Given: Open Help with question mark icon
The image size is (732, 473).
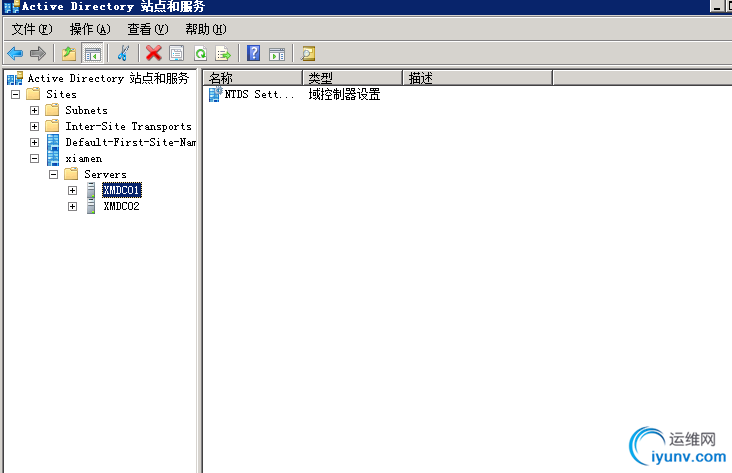Looking at the screenshot, I should (253, 53).
